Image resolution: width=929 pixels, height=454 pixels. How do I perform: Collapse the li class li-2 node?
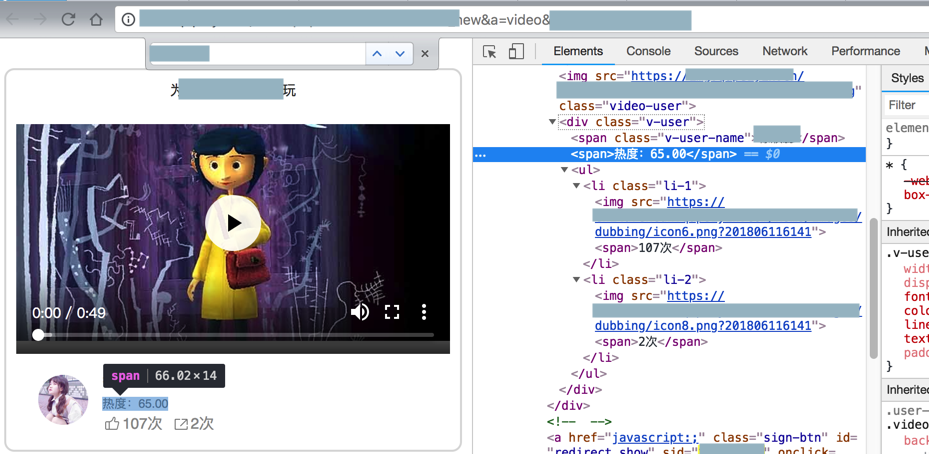click(576, 280)
